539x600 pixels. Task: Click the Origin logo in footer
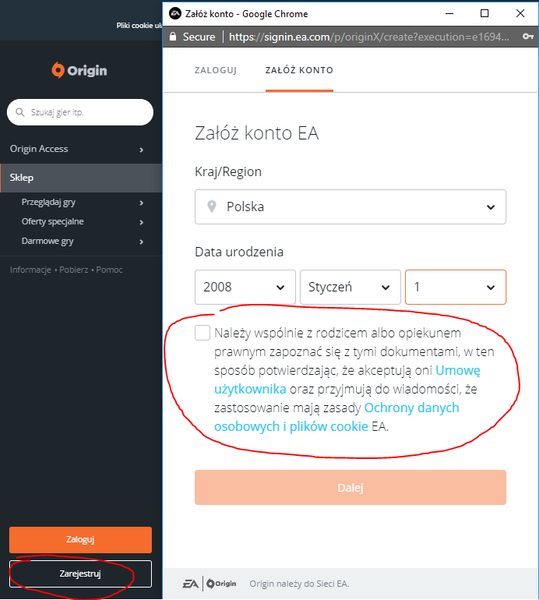coord(221,584)
